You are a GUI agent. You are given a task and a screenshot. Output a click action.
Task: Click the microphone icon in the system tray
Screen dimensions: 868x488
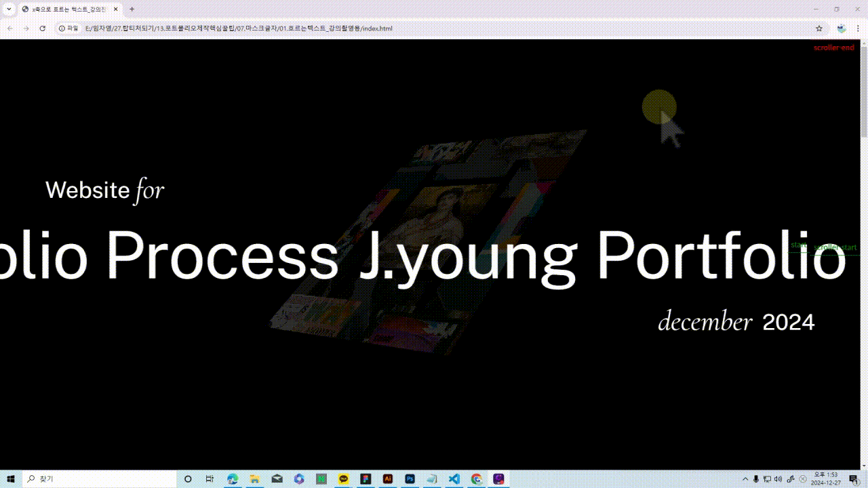click(756, 479)
